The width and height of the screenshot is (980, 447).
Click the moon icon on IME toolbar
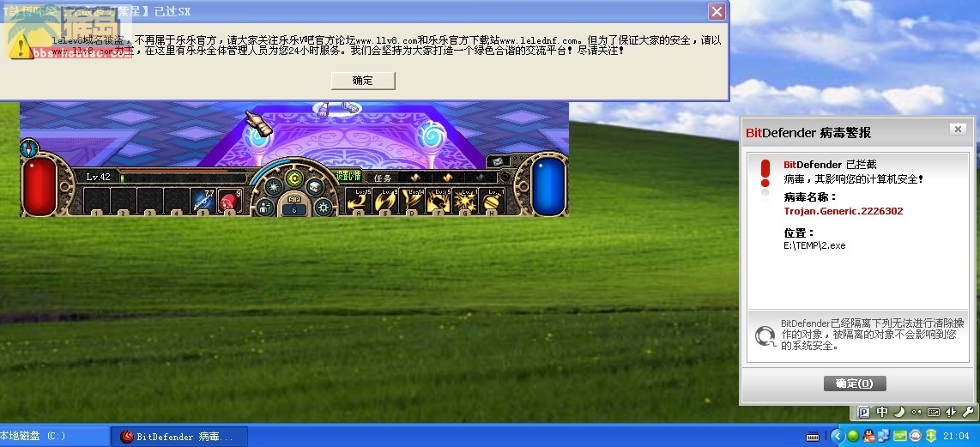[898, 412]
